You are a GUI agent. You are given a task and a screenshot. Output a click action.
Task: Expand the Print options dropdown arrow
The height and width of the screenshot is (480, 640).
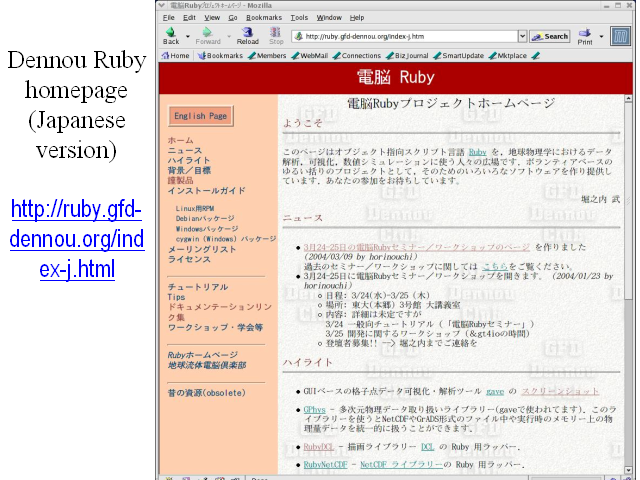[x=601, y=36]
